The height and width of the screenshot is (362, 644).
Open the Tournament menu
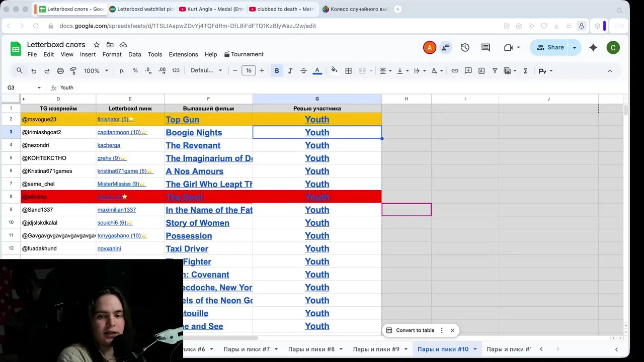[x=244, y=54]
